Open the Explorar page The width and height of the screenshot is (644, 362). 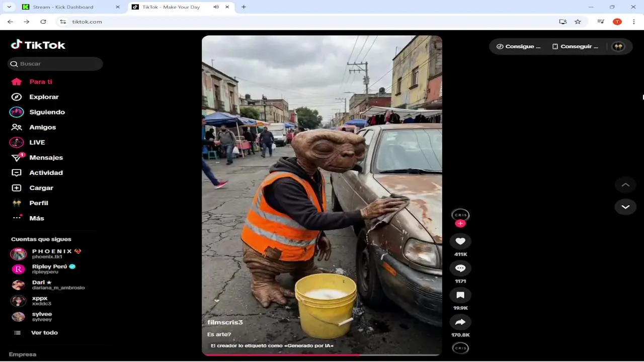coord(35,97)
